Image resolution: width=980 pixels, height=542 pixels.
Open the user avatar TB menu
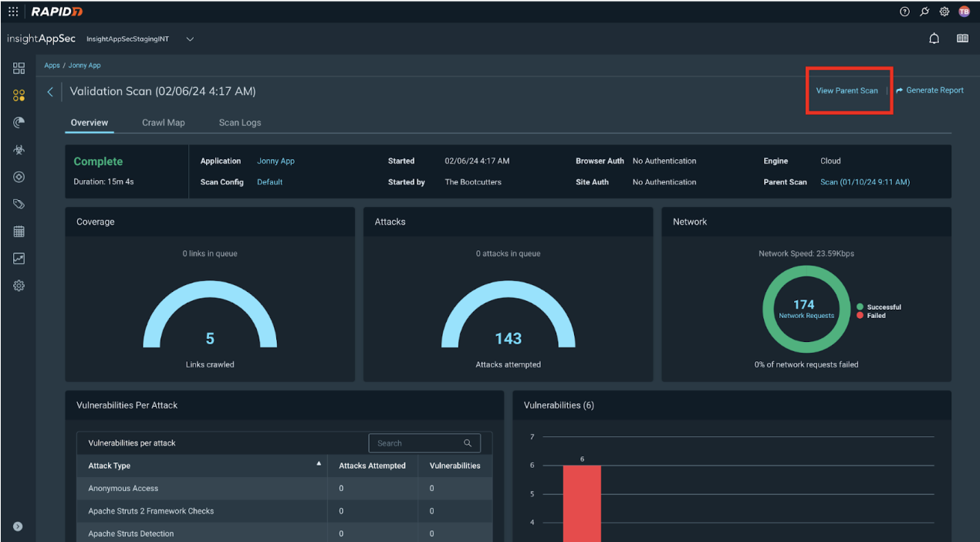point(964,12)
